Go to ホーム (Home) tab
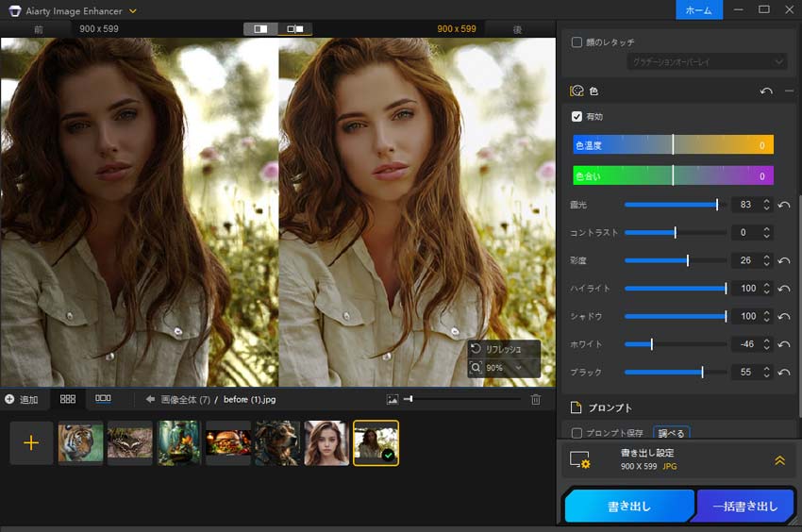The image size is (802, 532). click(698, 9)
